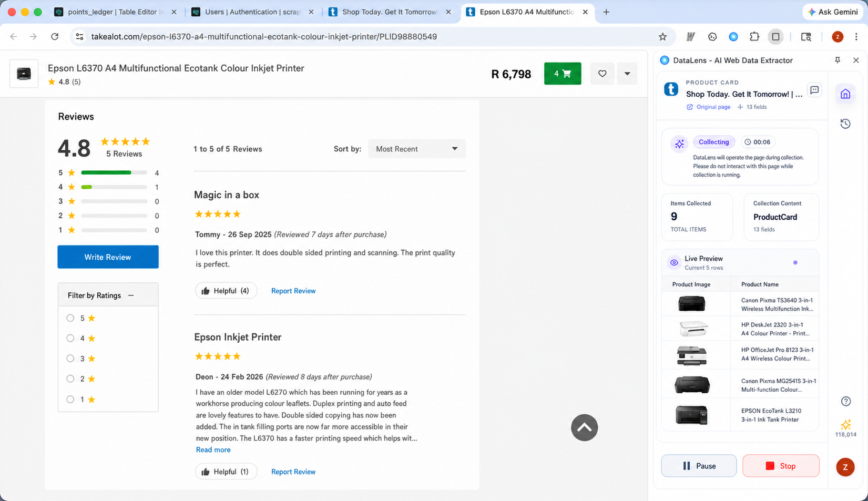Click the browser forward arrow
The width and height of the screenshot is (868, 501).
point(33,37)
